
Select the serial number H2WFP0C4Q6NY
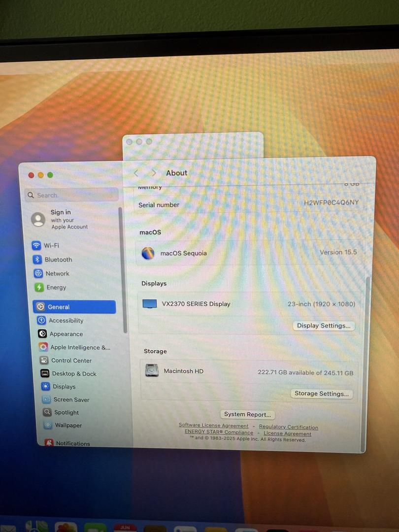point(331,202)
